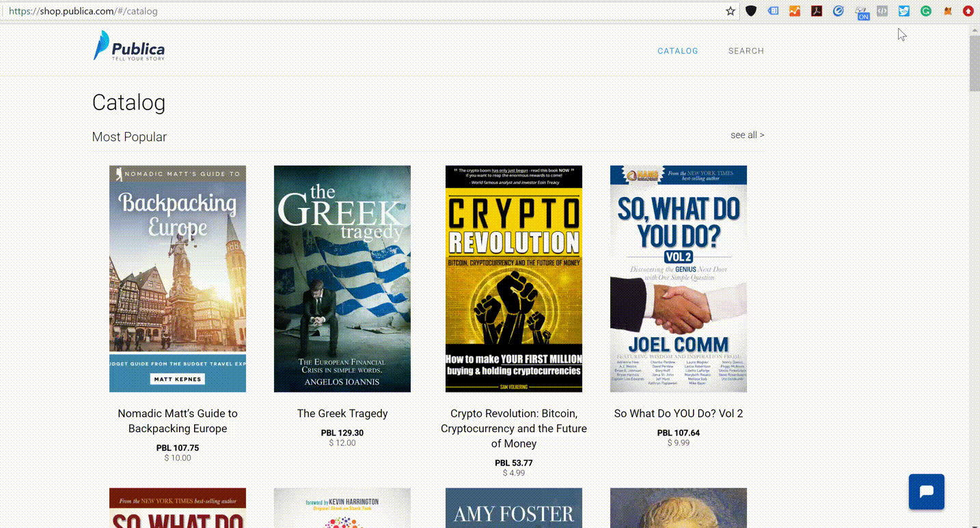Click the 'see all >' link
Image resolution: width=980 pixels, height=528 pixels.
tap(747, 135)
